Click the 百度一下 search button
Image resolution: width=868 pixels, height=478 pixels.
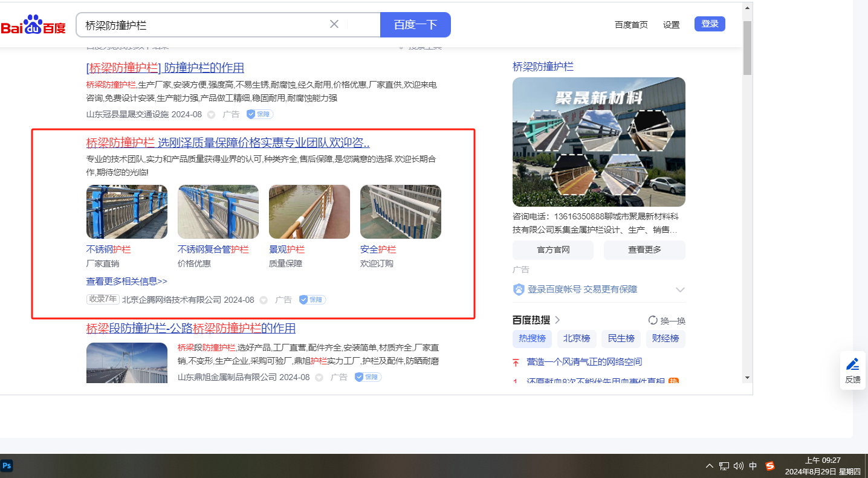pos(415,25)
